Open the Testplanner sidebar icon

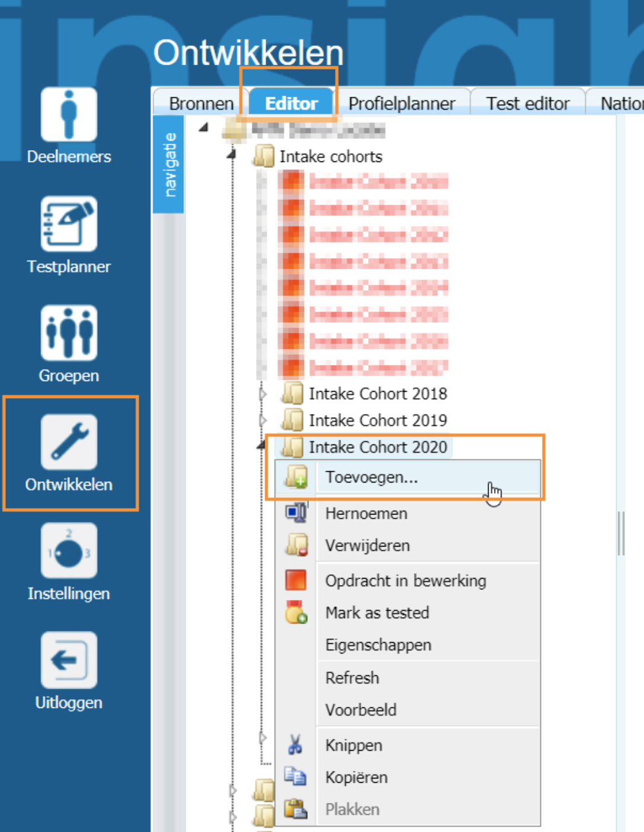click(69, 224)
